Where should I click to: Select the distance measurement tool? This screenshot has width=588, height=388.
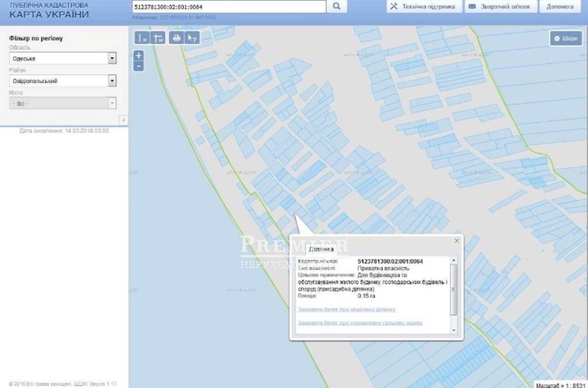pos(143,38)
